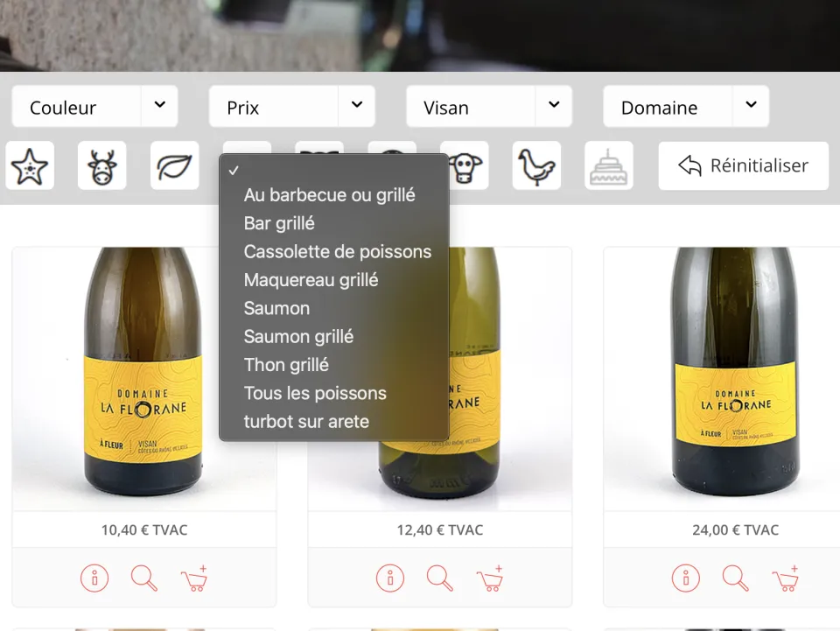Viewport: 840px width, 631px height.
Task: Click the "12,40 € TVAC" price
Action: point(440,529)
